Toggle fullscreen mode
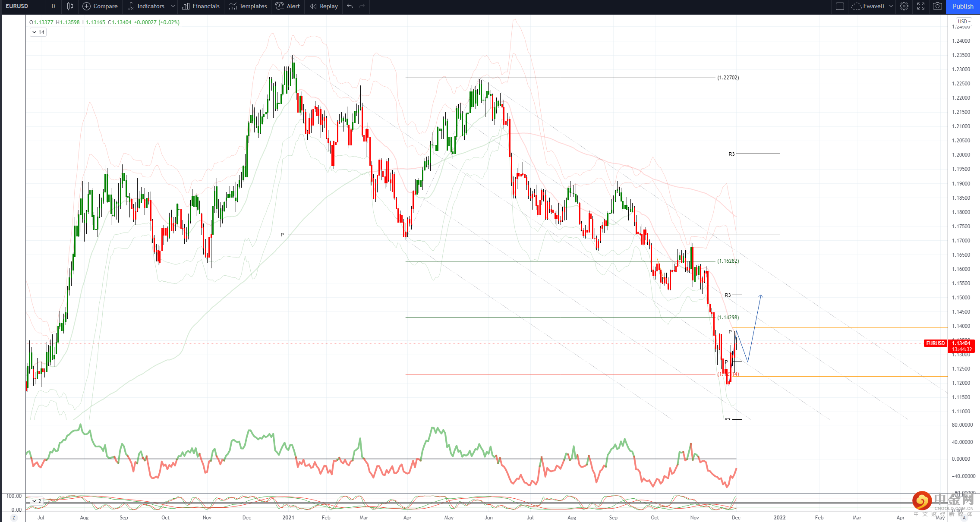 coord(921,6)
